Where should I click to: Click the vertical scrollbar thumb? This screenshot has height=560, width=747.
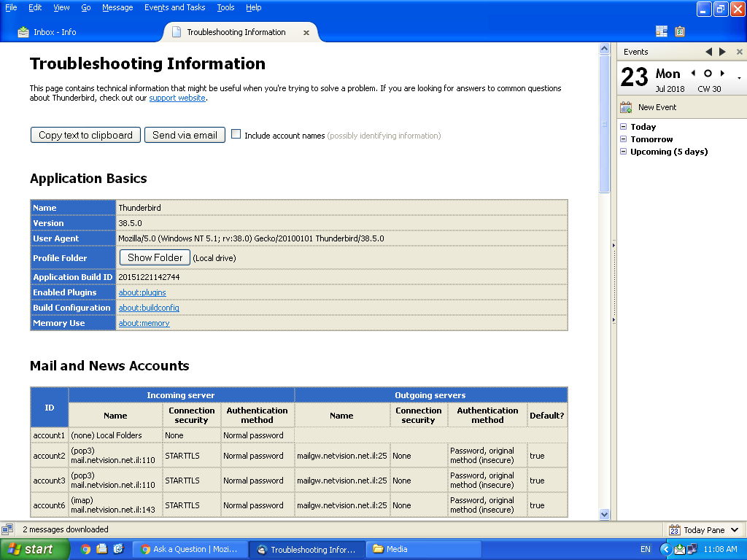coord(604,124)
